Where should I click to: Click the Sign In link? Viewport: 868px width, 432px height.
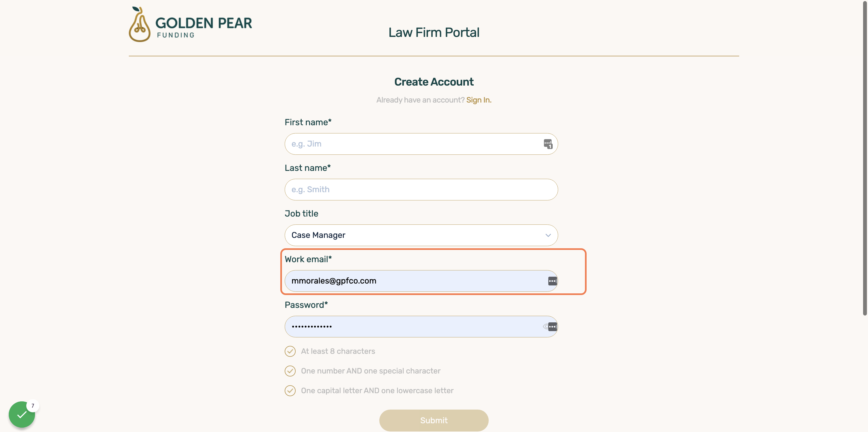tap(479, 100)
